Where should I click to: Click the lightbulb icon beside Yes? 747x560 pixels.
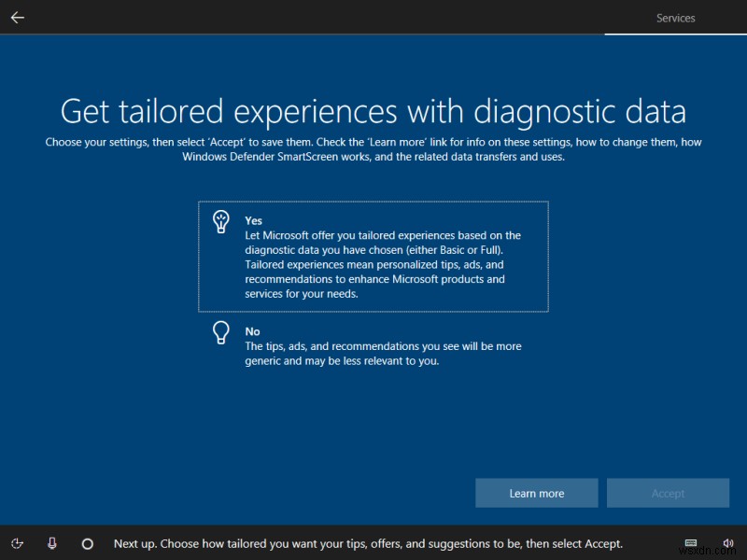tap(221, 222)
